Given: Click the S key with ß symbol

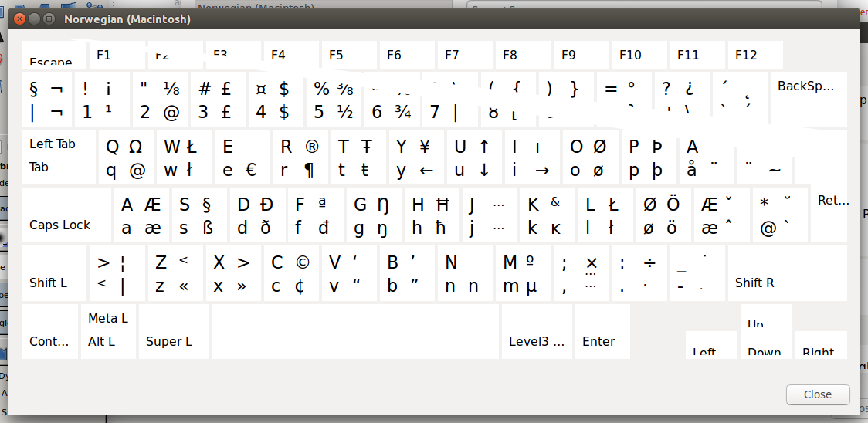Looking at the screenshot, I should pos(199,215).
